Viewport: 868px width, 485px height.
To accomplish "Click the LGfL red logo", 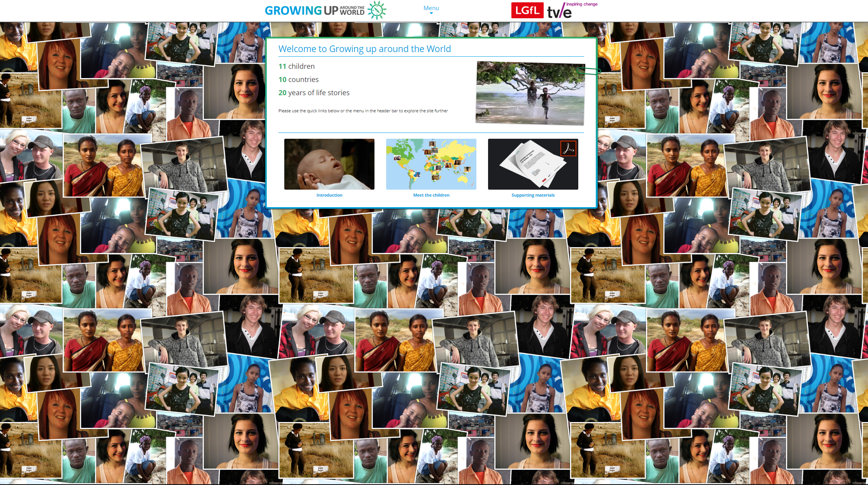I will (527, 10).
